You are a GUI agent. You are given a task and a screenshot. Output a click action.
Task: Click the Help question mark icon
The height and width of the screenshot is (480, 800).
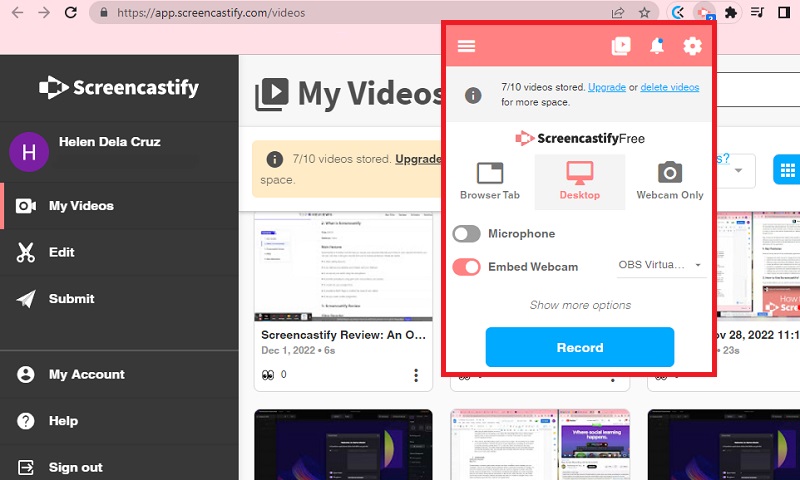coord(26,421)
